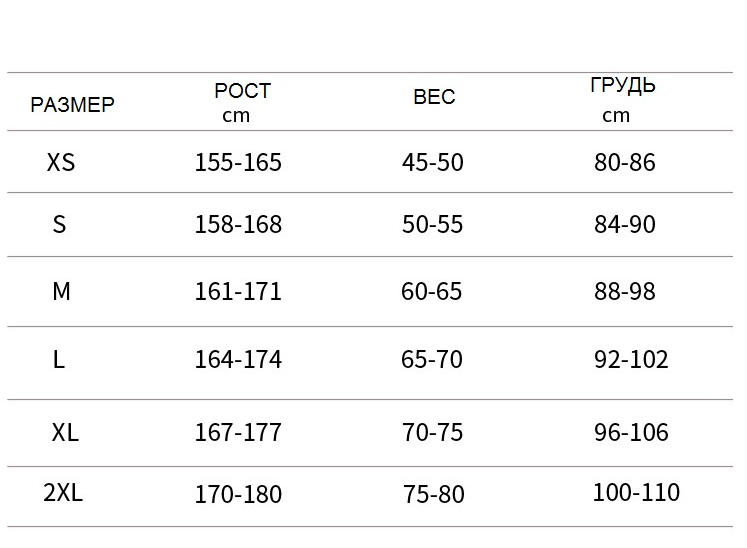Viewport: 747px width, 548px height.
Task: Click the chest value 92-102
Action: coord(631,359)
